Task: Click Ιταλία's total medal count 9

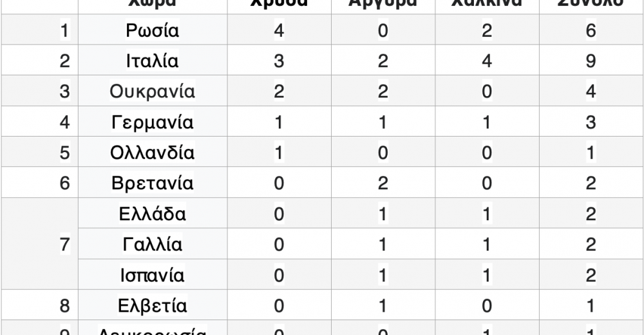Action: point(591,61)
